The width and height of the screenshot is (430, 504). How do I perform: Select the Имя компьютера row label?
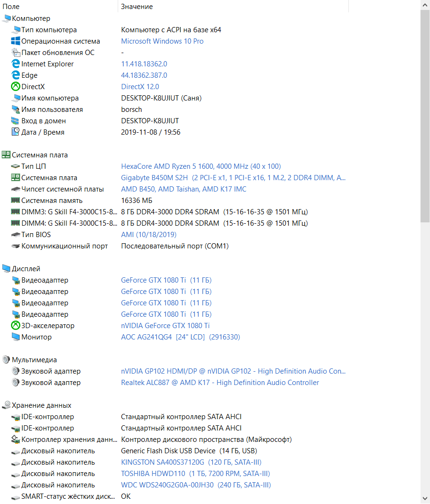50,98
